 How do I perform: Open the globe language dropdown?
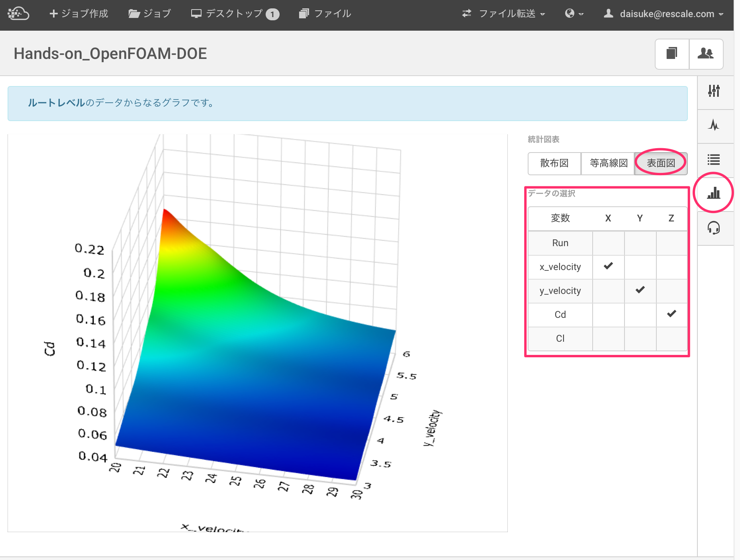(574, 14)
